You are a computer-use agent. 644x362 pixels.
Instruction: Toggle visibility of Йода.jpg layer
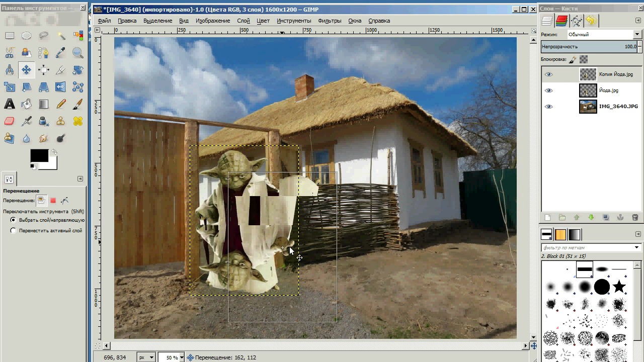(x=549, y=90)
